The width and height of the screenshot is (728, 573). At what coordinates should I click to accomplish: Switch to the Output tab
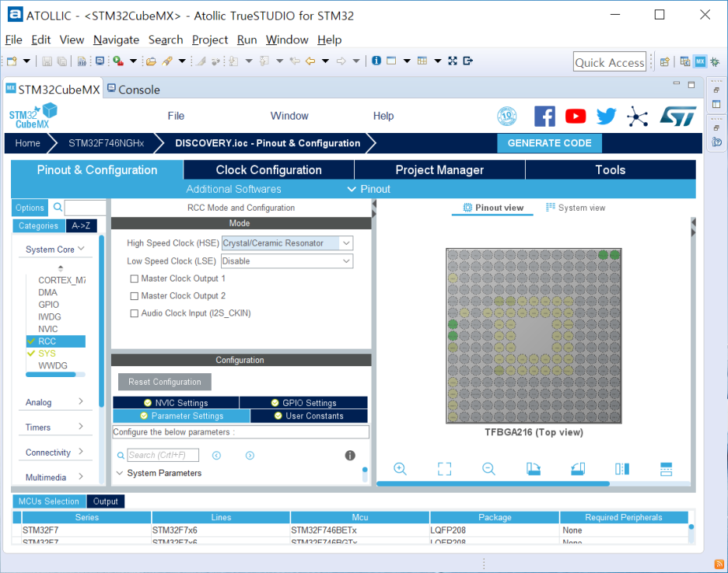[x=106, y=501]
